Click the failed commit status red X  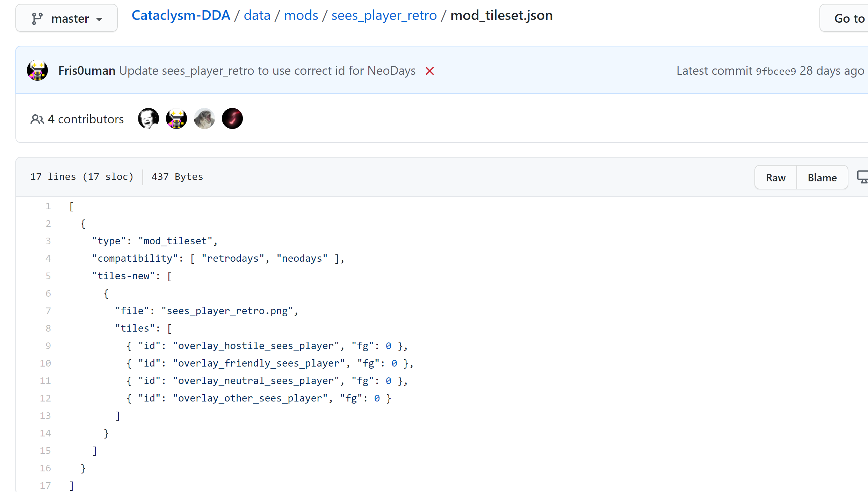[x=429, y=71]
